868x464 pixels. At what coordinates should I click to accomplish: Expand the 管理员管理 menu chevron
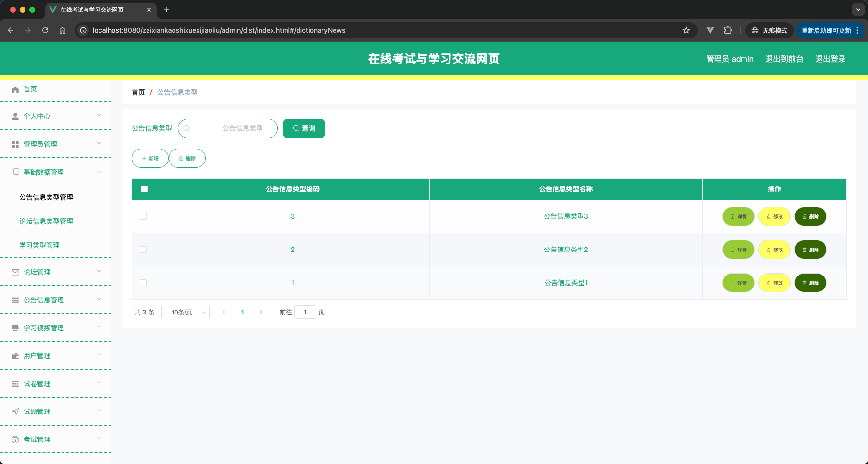[x=99, y=143]
